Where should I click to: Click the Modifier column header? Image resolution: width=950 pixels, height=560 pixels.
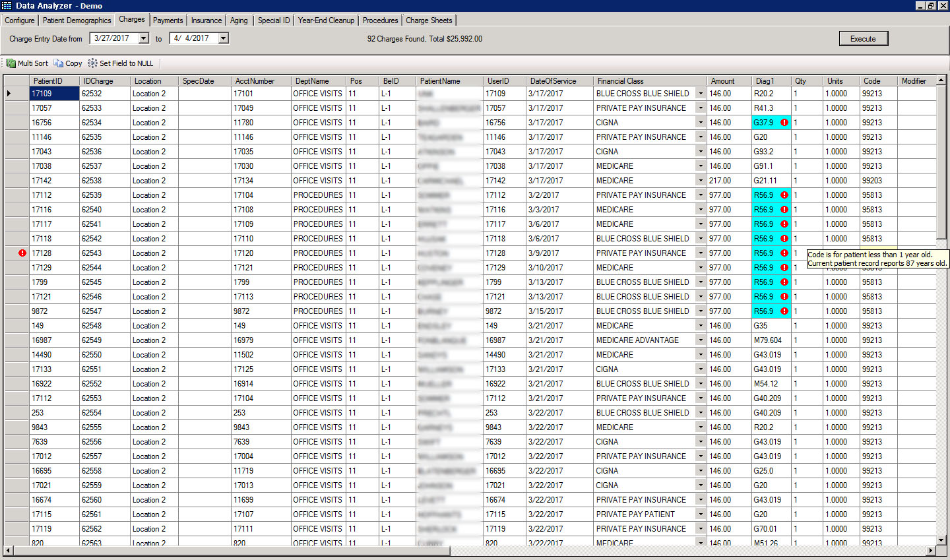click(x=917, y=81)
